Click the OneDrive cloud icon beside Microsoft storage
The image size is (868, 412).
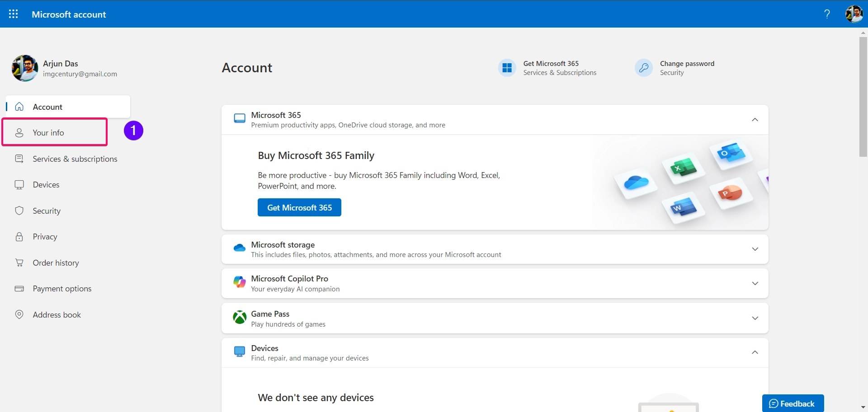coord(240,248)
